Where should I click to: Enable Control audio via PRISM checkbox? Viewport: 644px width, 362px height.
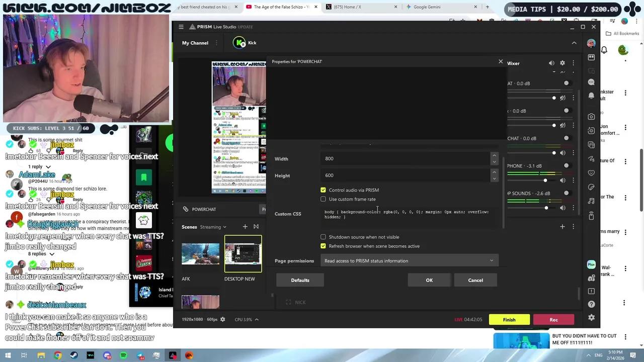click(323, 190)
